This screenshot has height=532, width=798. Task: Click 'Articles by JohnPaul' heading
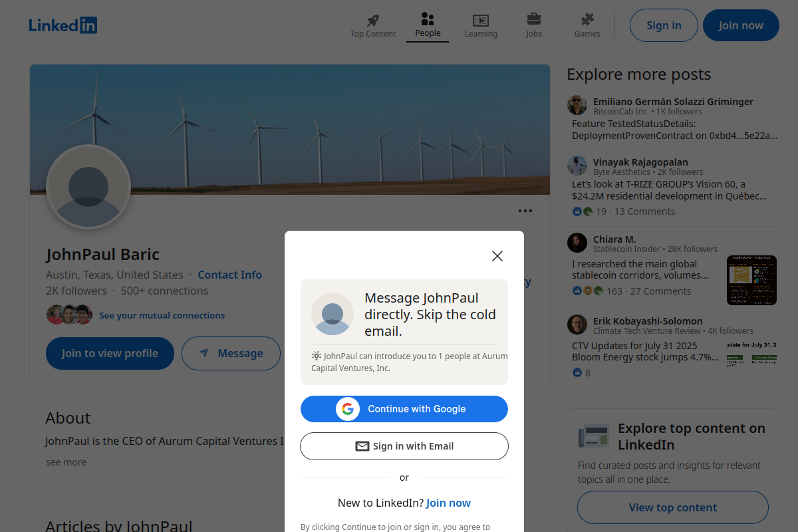[119, 527]
